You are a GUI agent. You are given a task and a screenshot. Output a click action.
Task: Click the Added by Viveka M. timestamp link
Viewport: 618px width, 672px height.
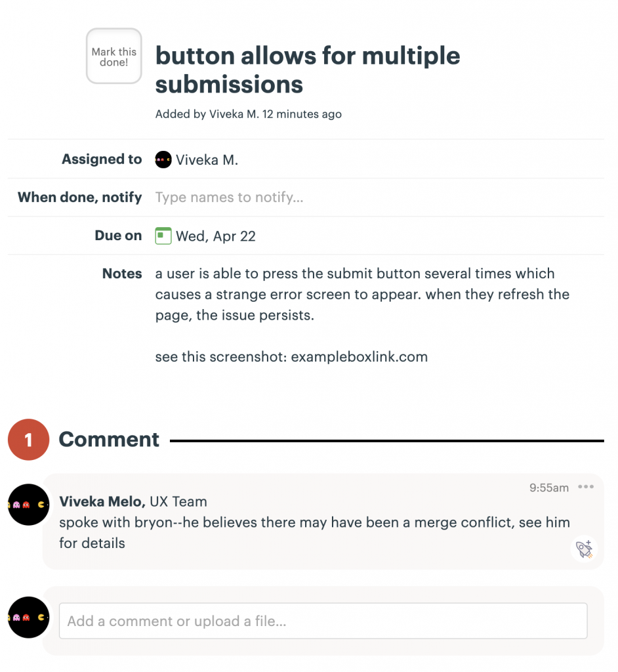tap(248, 114)
